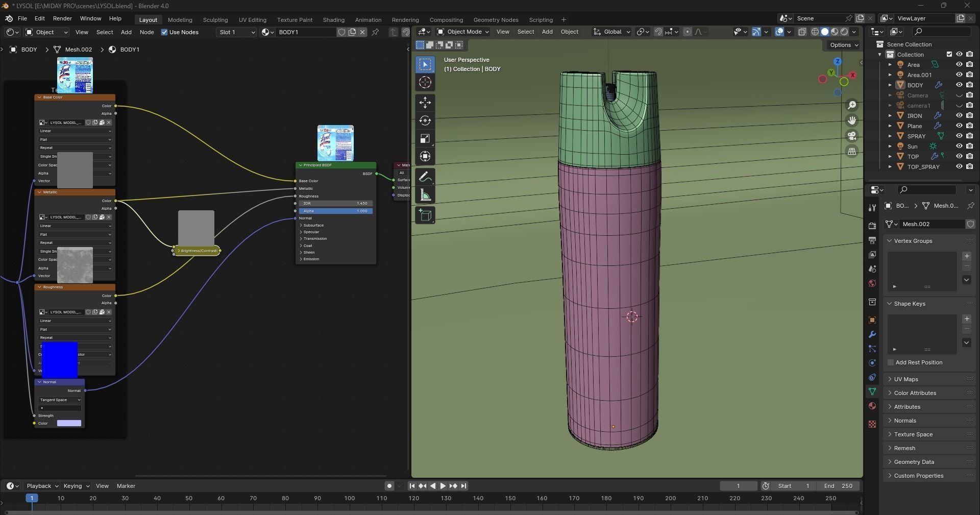Switch to the UV Editing workspace tab
980x515 pixels.
click(253, 20)
